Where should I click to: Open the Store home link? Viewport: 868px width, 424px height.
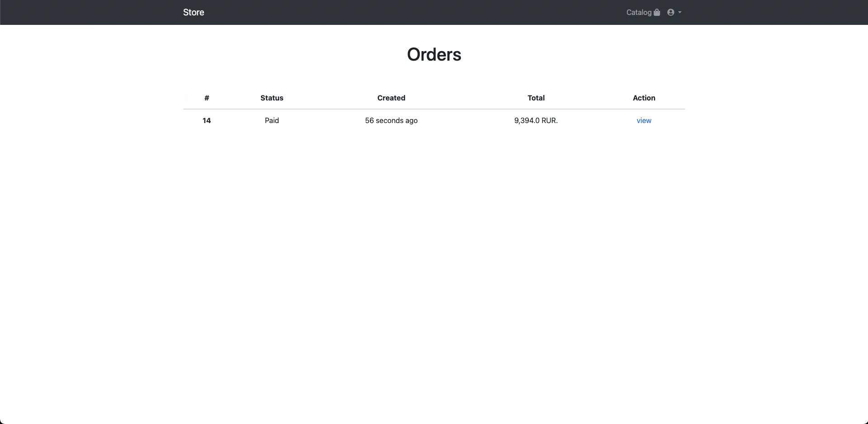pos(194,12)
